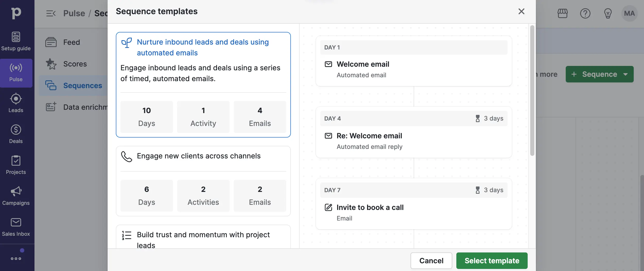Switch to the Scores section
The image size is (644, 271).
pyautogui.click(x=75, y=64)
